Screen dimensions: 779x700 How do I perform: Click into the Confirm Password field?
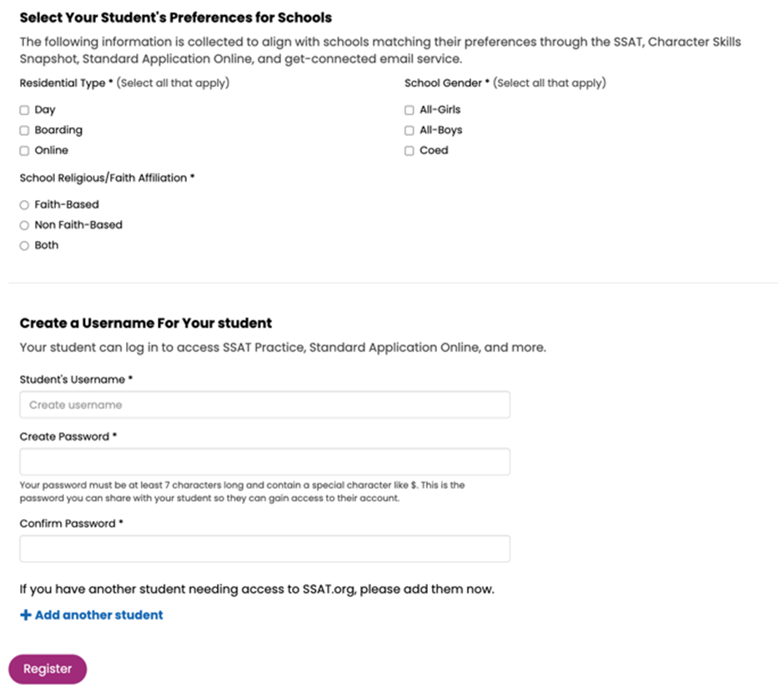pyautogui.click(x=264, y=549)
